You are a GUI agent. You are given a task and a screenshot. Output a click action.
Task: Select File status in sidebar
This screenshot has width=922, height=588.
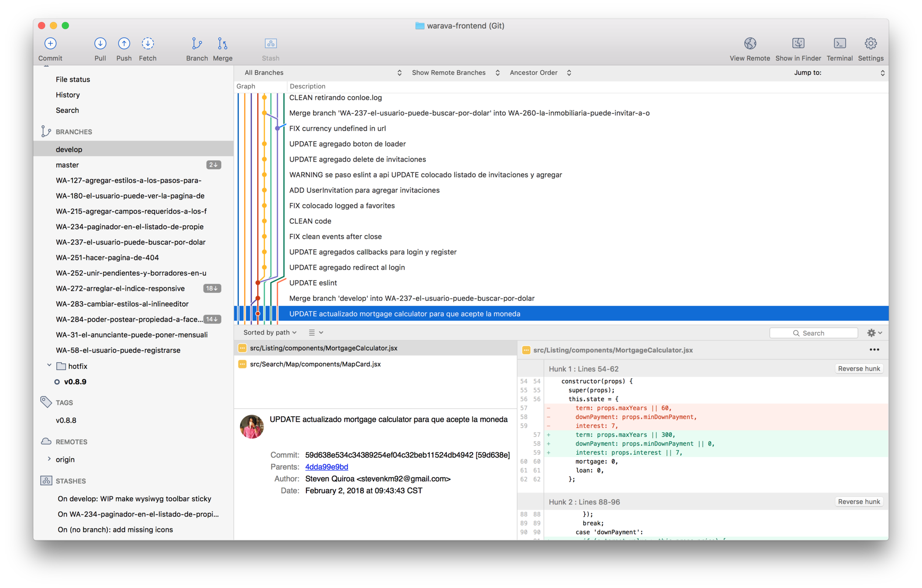[x=73, y=79]
